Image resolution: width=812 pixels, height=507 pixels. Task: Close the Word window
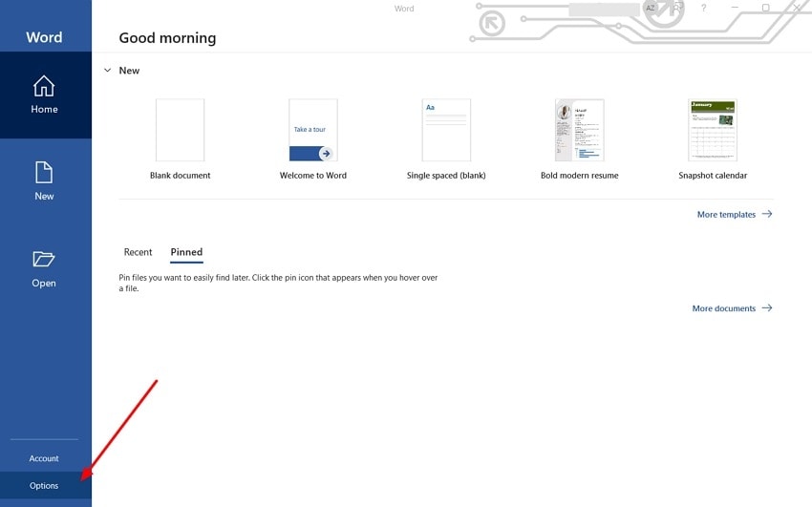tap(797, 8)
